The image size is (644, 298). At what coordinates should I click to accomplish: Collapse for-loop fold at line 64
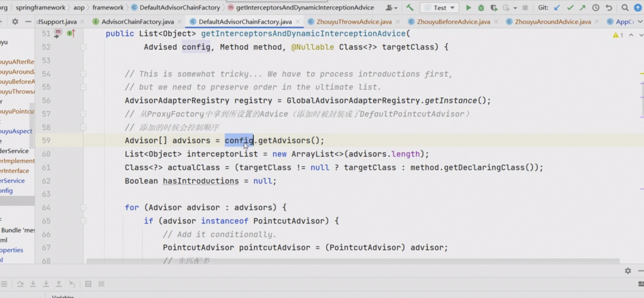coord(83,207)
